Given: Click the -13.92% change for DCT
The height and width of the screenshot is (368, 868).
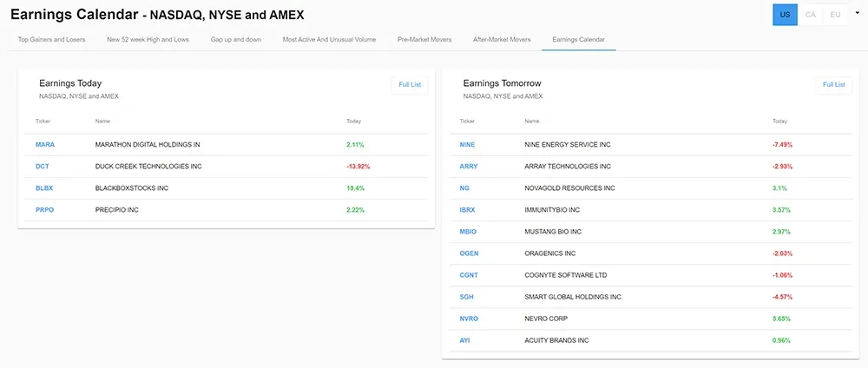Looking at the screenshot, I should [358, 166].
